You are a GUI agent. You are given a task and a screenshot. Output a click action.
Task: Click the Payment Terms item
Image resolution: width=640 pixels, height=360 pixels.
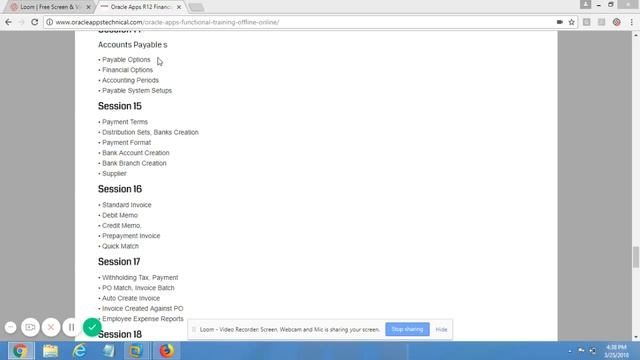(125, 122)
